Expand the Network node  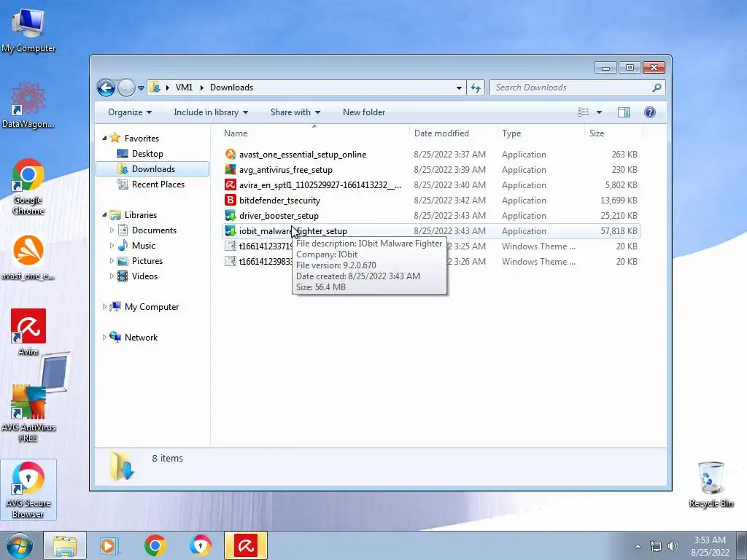click(105, 337)
